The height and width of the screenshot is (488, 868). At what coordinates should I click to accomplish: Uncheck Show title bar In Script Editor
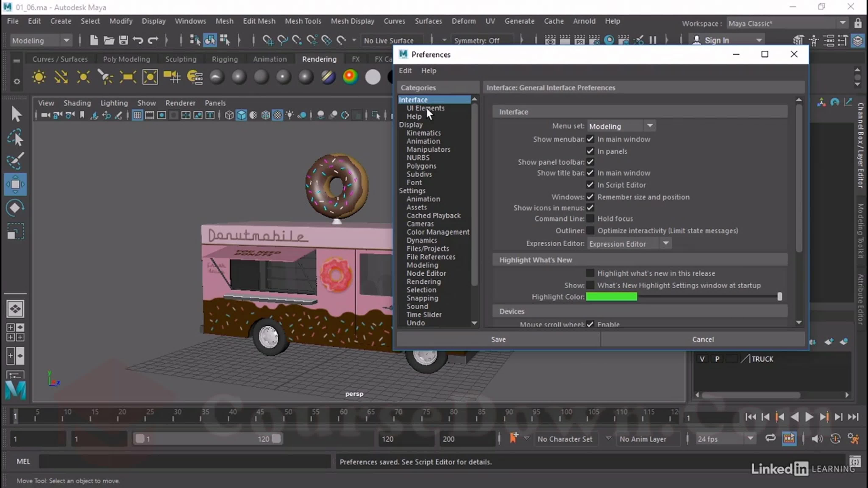(590, 184)
